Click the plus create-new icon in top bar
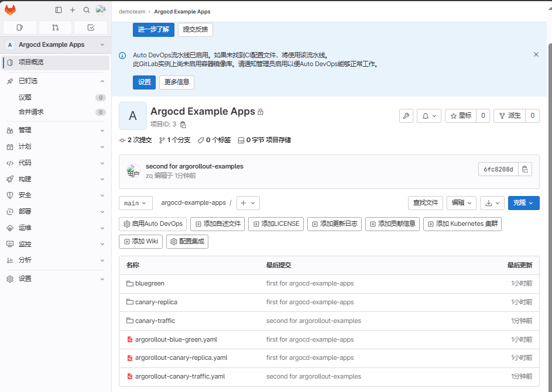 (x=73, y=10)
